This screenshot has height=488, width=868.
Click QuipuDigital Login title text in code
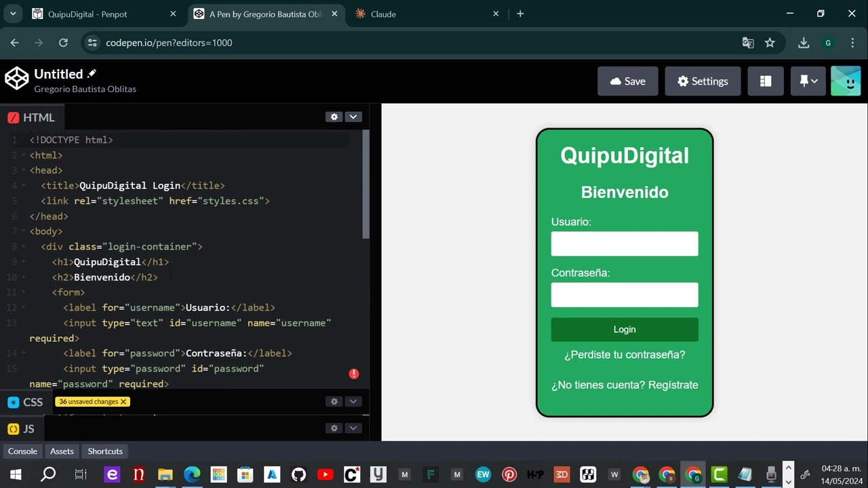[x=130, y=186]
